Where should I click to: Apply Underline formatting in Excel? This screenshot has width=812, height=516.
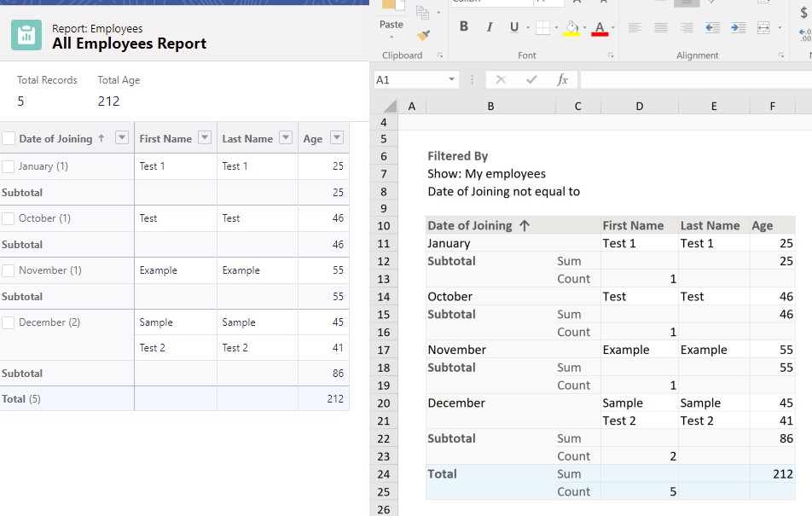click(513, 27)
